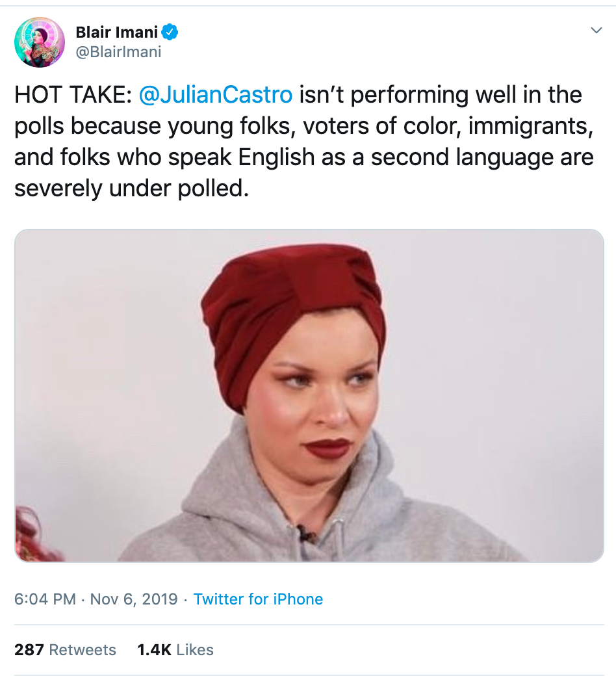Open the @BlairImani handle link
The width and height of the screenshot is (616, 676).
(x=118, y=52)
